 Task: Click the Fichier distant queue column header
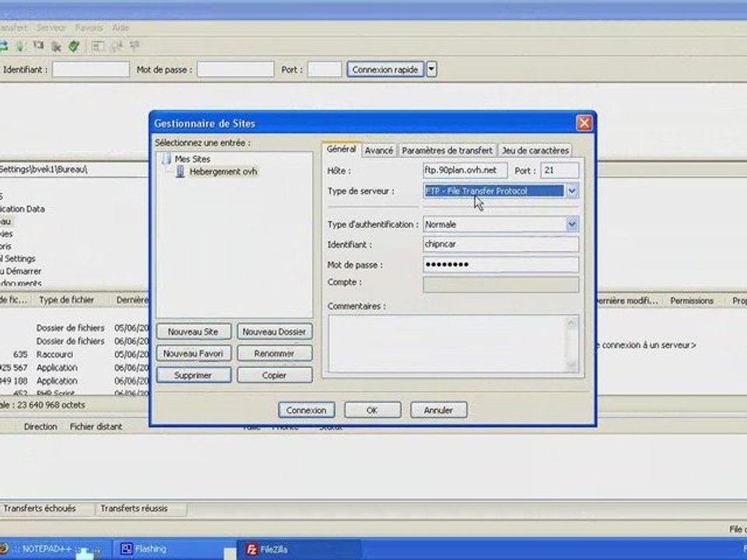(96, 427)
